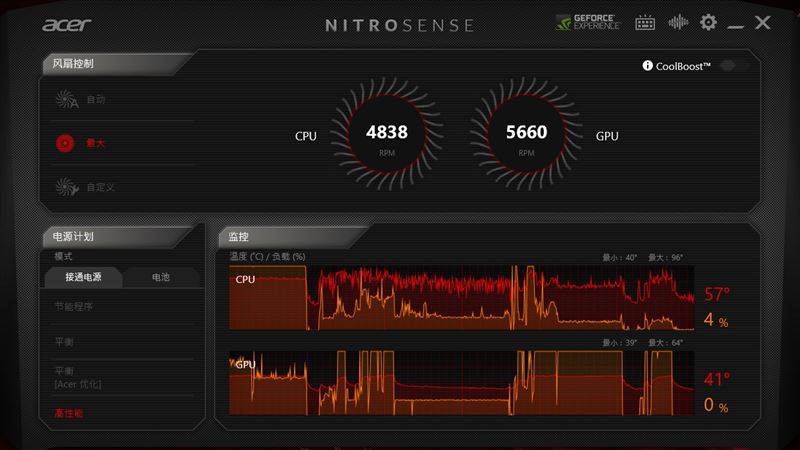800x450 pixels.
Task: Open the keyboard backlight settings icon
Action: click(645, 22)
